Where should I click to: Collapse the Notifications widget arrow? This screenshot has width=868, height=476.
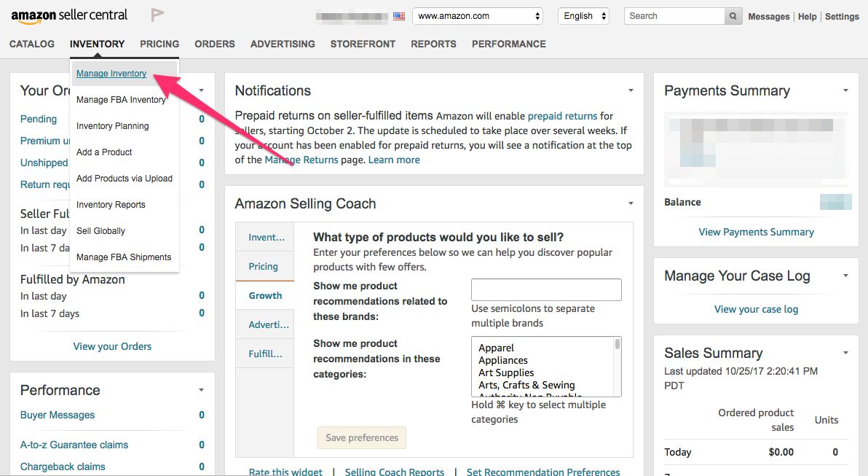coord(631,90)
